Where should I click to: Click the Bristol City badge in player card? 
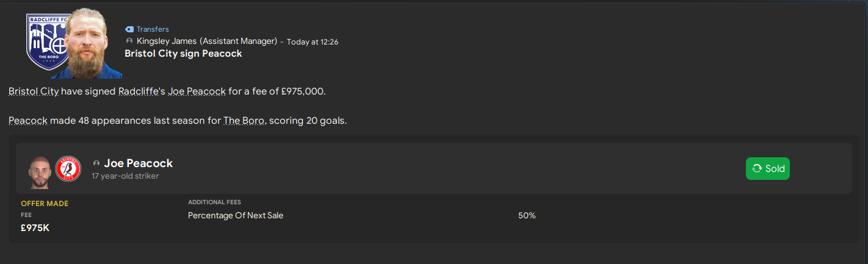coord(68,169)
